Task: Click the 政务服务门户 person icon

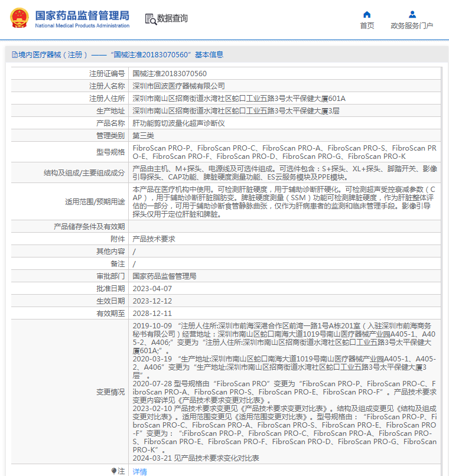Action: click(412, 15)
